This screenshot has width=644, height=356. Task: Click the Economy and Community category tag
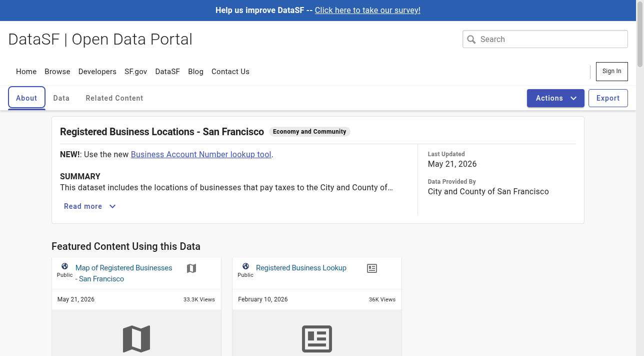point(309,132)
